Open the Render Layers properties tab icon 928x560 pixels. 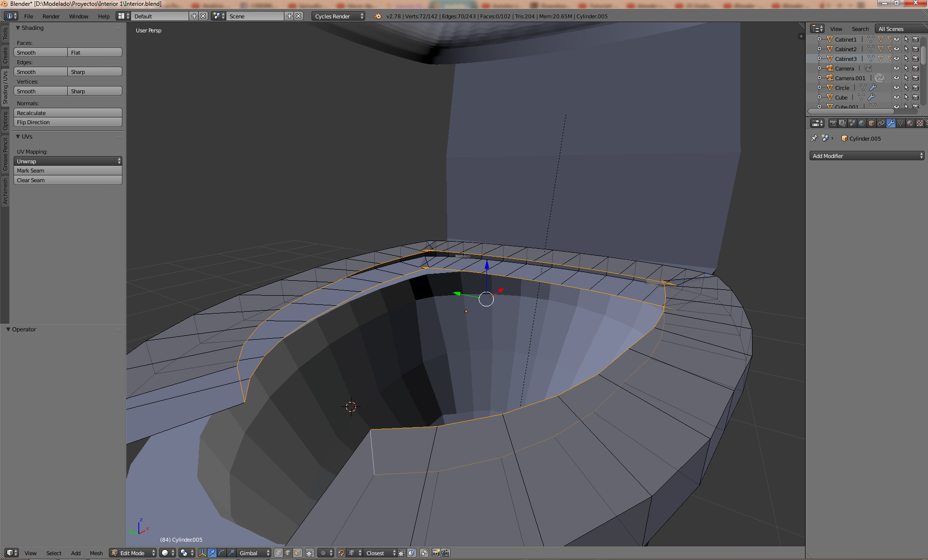pos(842,123)
